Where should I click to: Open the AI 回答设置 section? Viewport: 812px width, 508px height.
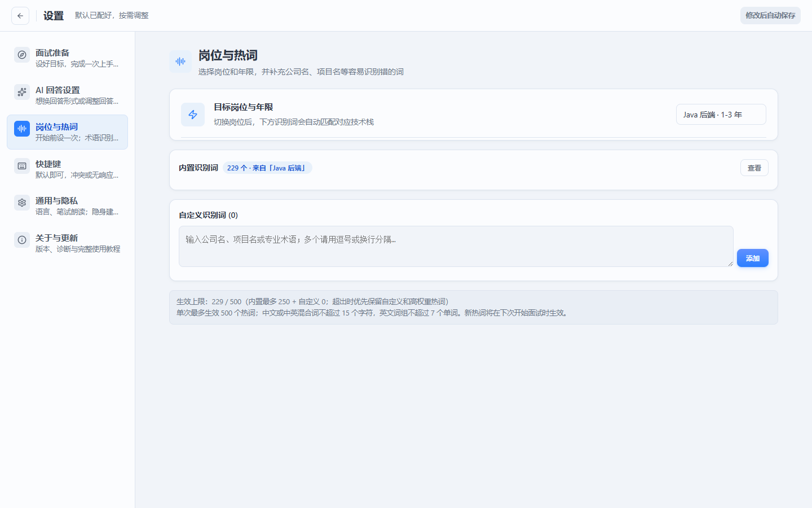[67, 95]
